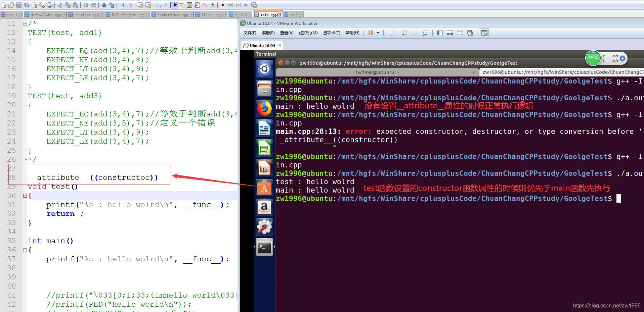Viewport: 644px width, 312px height.
Task: Save the current file via toolbar
Action: 19,5
